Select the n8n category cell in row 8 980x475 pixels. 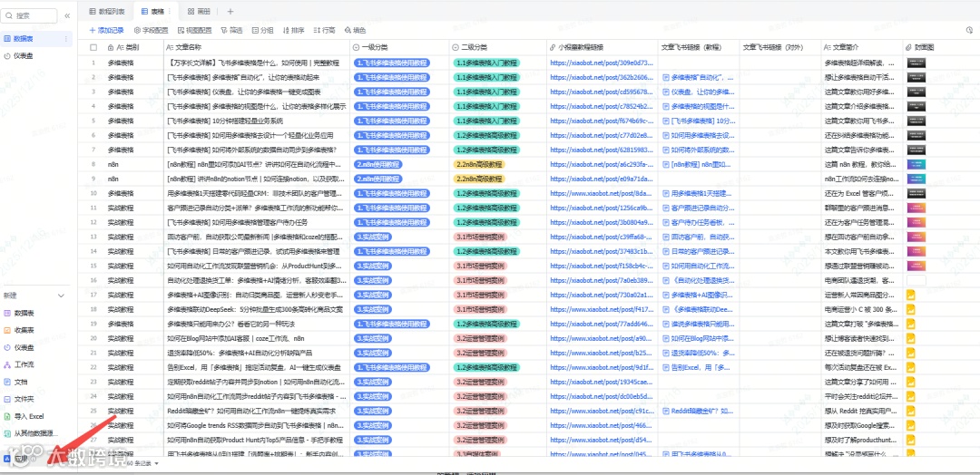132,164
